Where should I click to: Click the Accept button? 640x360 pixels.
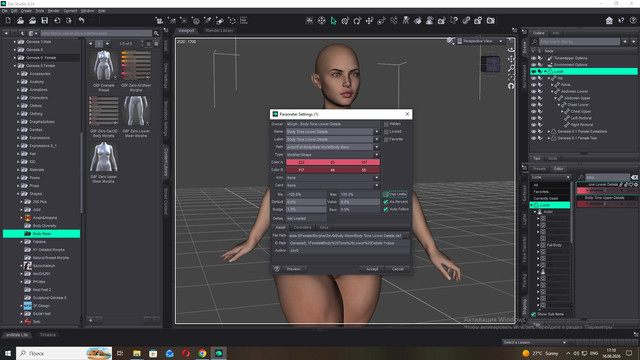tap(372, 269)
